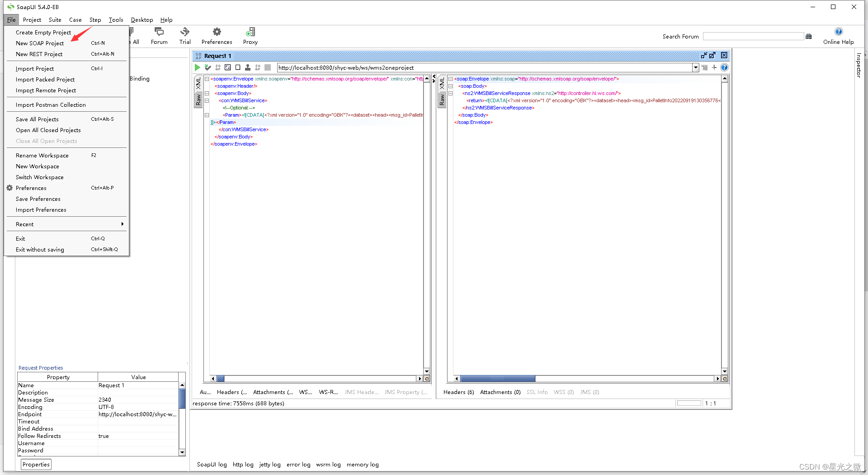Collapse ns2:WMSBillServiceResponse node in response
Viewport: 868px width, 475px height.
(450, 93)
